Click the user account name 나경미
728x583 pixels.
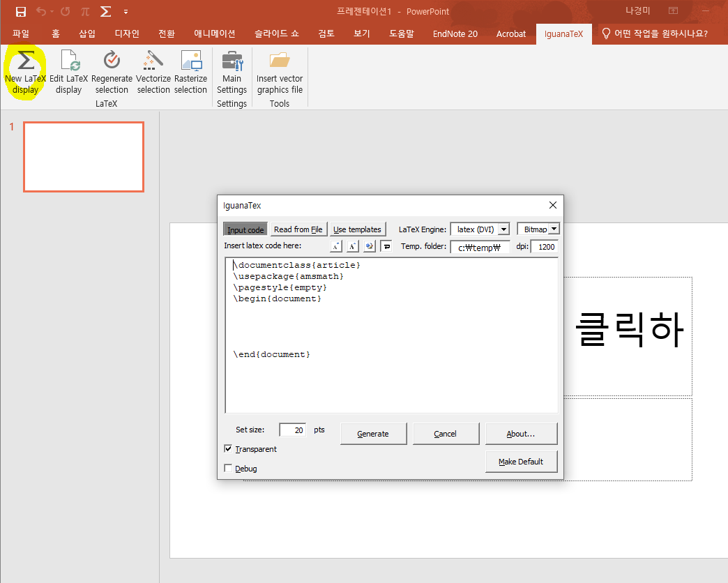click(637, 10)
